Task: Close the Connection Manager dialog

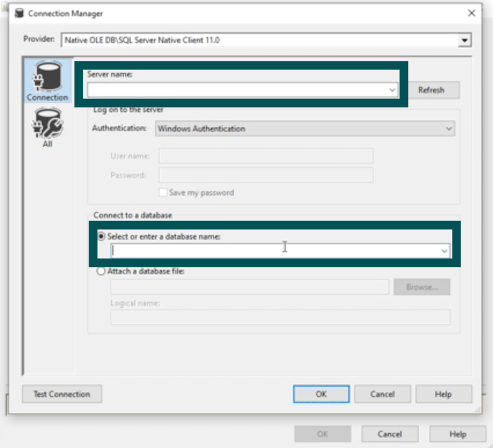Action: click(472, 13)
